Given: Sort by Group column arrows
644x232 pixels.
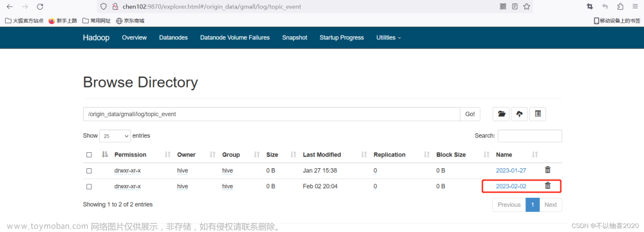Looking at the screenshot, I should pos(257,155).
